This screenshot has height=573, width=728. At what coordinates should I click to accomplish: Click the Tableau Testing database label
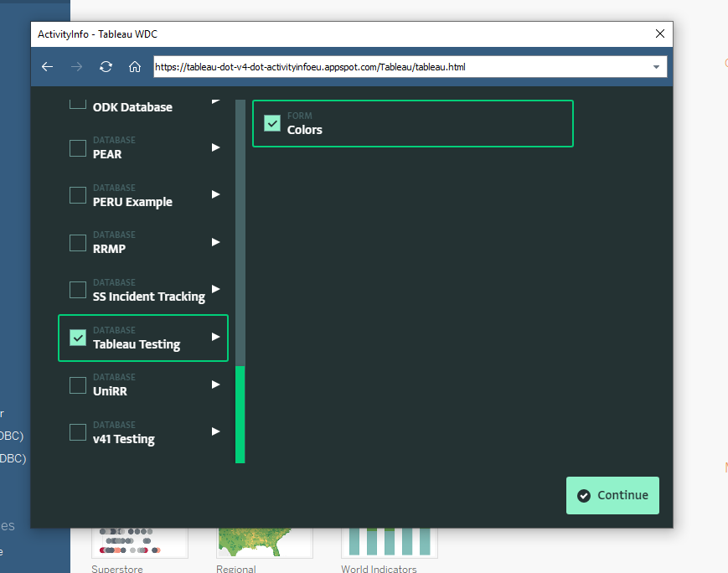coord(137,344)
